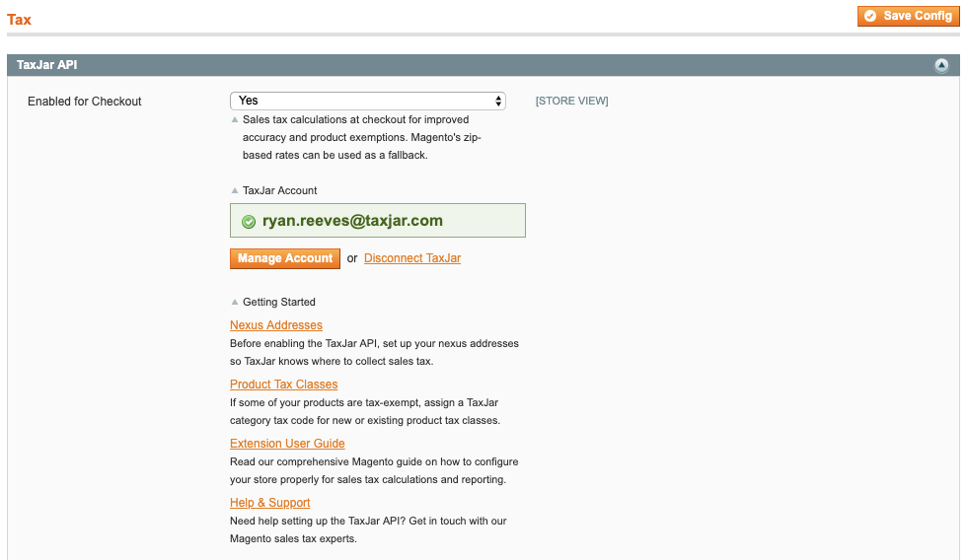This screenshot has height=560, width=967.
Task: Click the Disconnect TaxJar link
Action: (412, 258)
